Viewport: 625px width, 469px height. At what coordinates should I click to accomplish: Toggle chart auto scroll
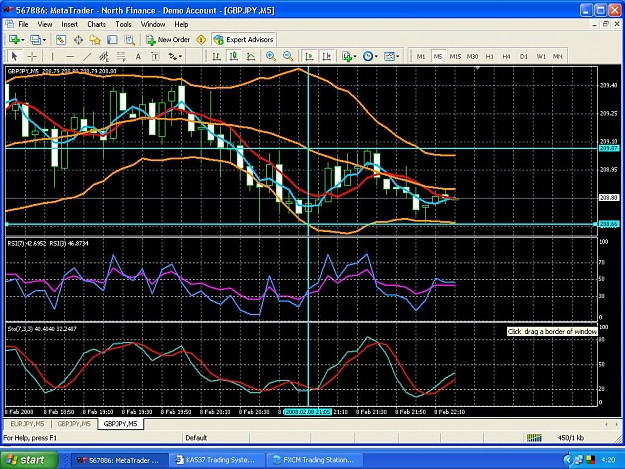tap(309, 56)
